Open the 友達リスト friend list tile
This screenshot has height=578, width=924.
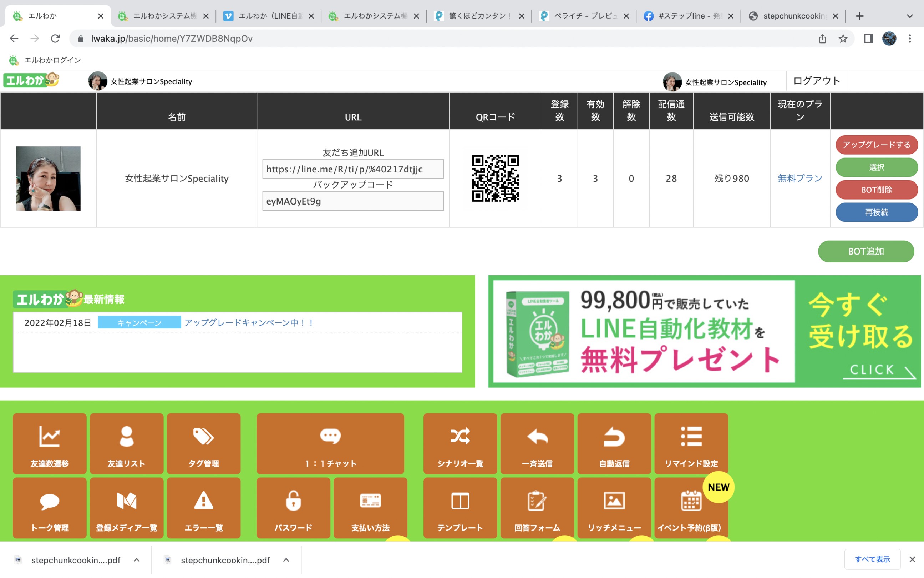coord(126,443)
